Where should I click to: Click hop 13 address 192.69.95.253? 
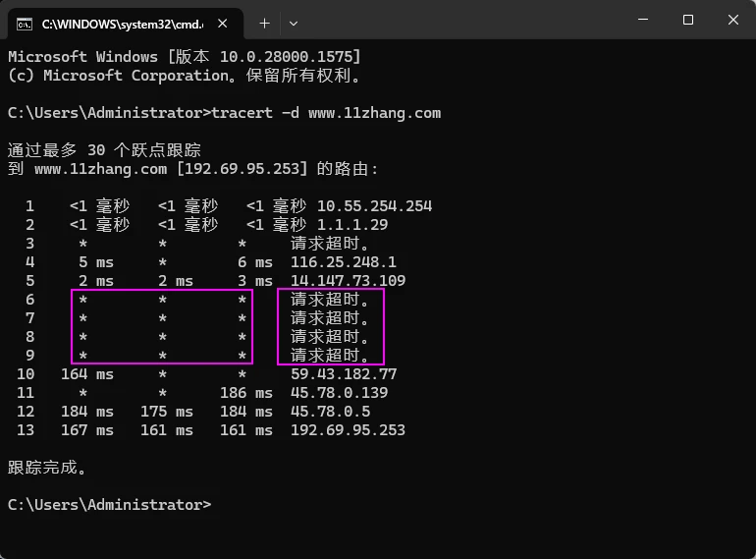348,429
